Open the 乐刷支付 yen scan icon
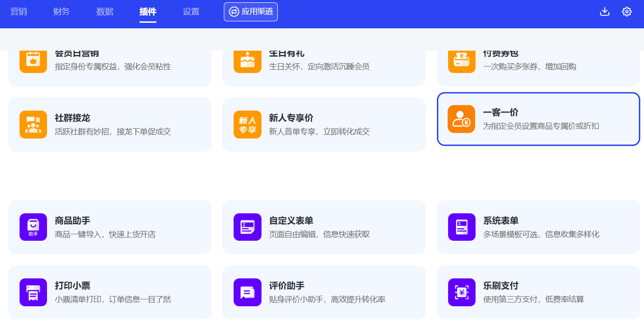This screenshot has width=644, height=323. (462, 292)
